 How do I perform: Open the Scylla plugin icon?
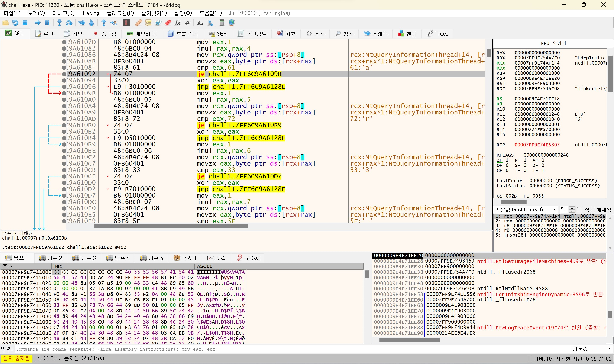126,23
